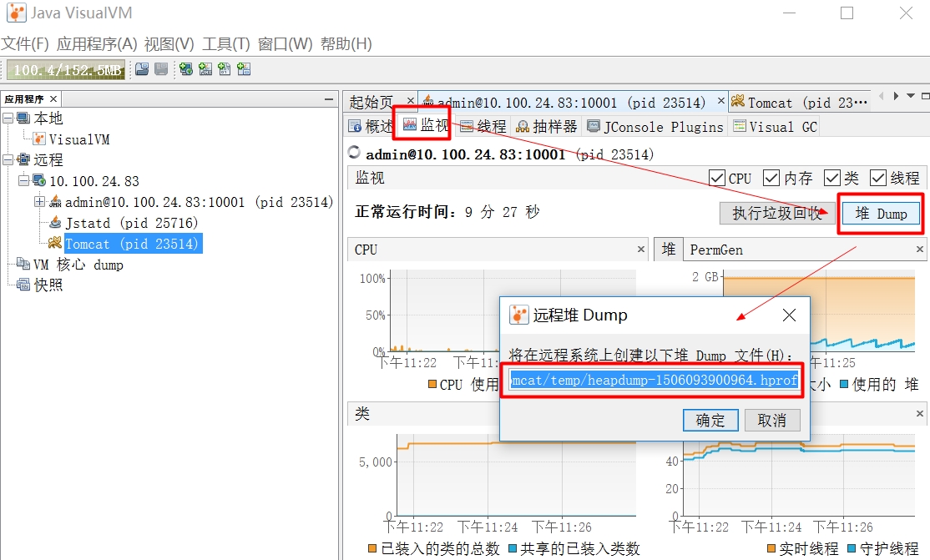The image size is (930, 560).
Task: Open the document list dropdown arrow
Action: pyautogui.click(x=911, y=96)
